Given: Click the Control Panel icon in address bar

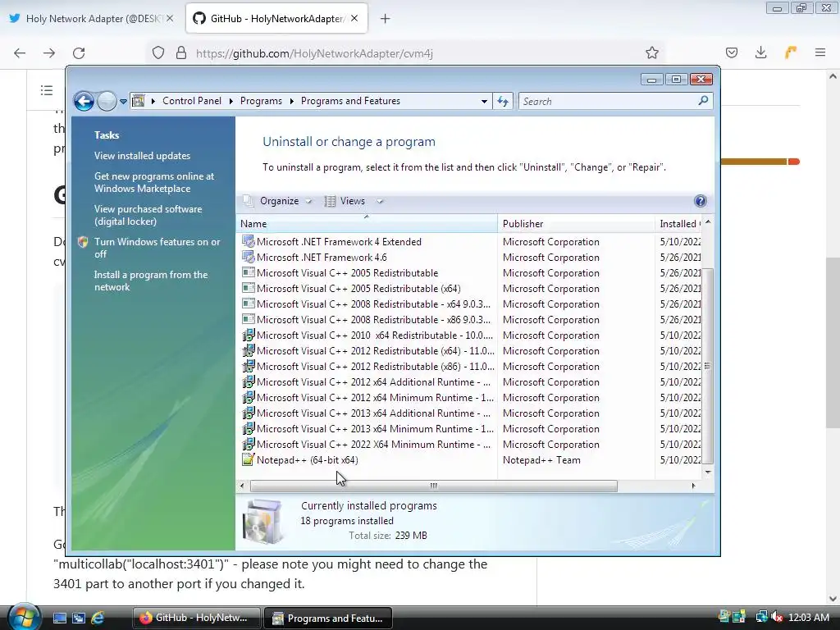Looking at the screenshot, I should [138, 101].
